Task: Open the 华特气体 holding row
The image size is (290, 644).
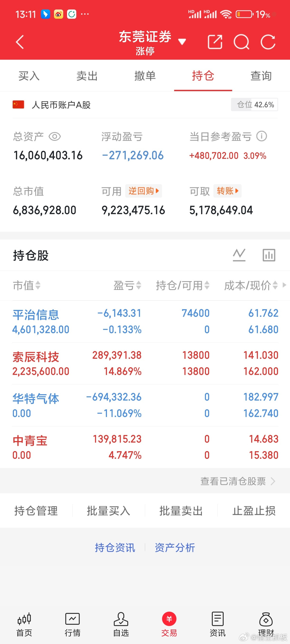Action: pyautogui.click(x=145, y=405)
